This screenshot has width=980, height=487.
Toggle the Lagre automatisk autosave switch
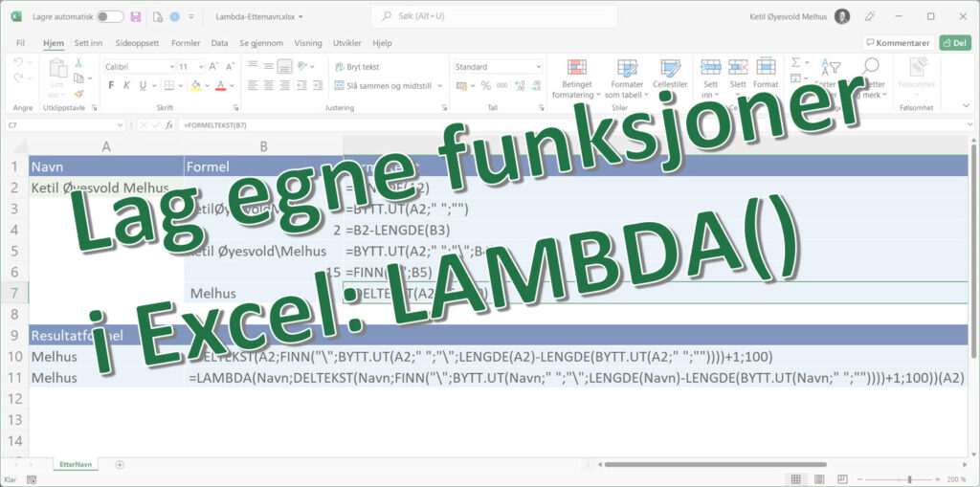(x=110, y=17)
